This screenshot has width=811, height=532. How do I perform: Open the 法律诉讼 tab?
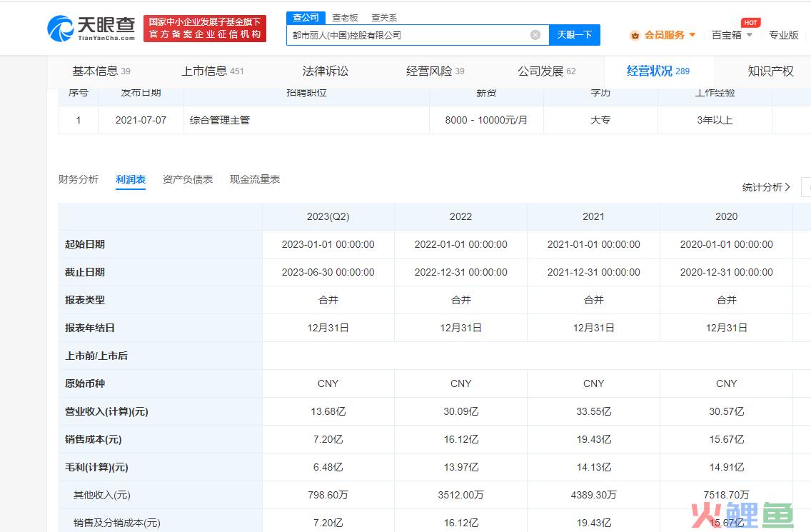pyautogui.click(x=326, y=71)
